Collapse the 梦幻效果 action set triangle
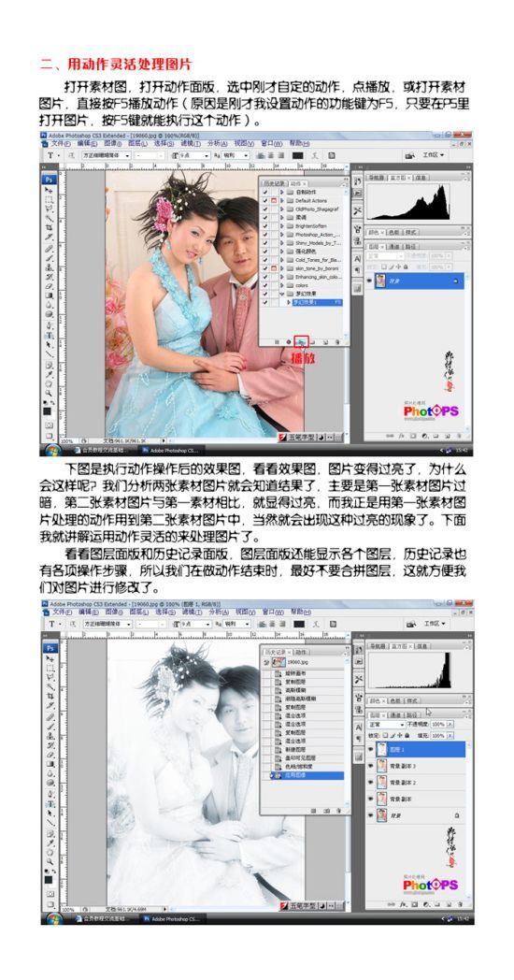 (282, 294)
